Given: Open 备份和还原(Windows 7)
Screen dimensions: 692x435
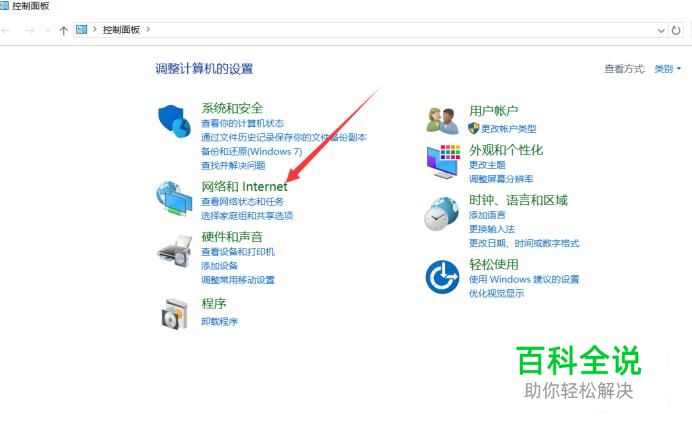Looking at the screenshot, I should point(252,151).
